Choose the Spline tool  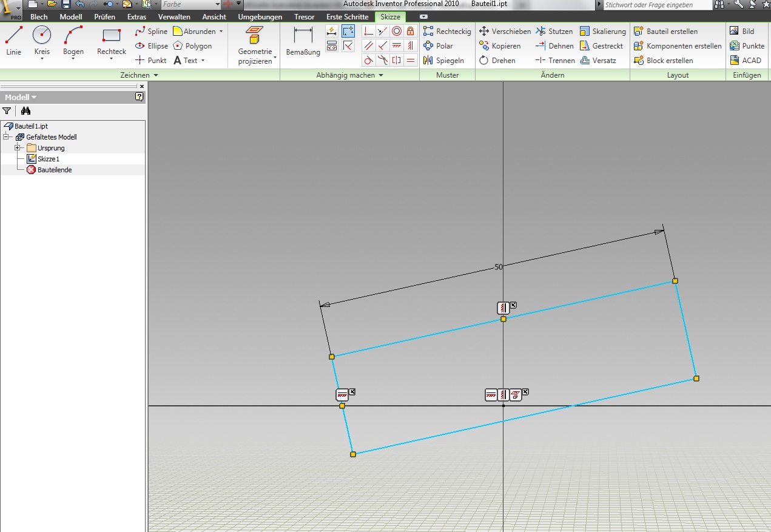pos(151,32)
